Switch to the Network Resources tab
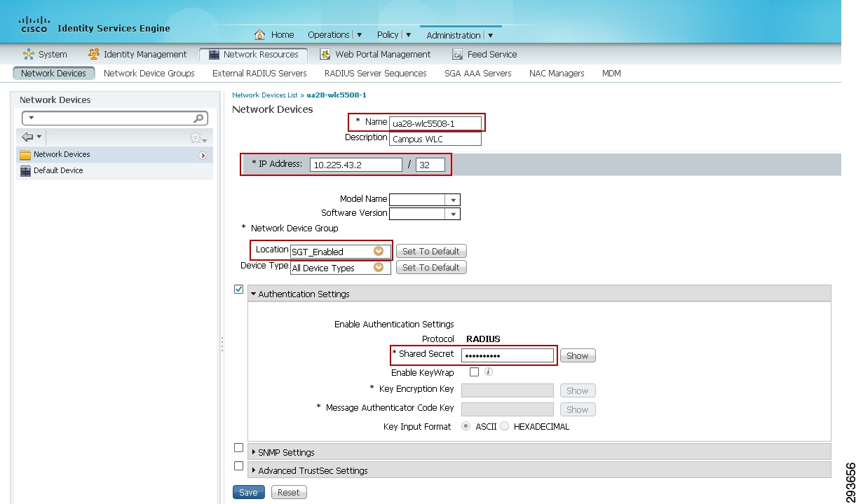Viewport: 856px width, 504px height. (x=253, y=54)
